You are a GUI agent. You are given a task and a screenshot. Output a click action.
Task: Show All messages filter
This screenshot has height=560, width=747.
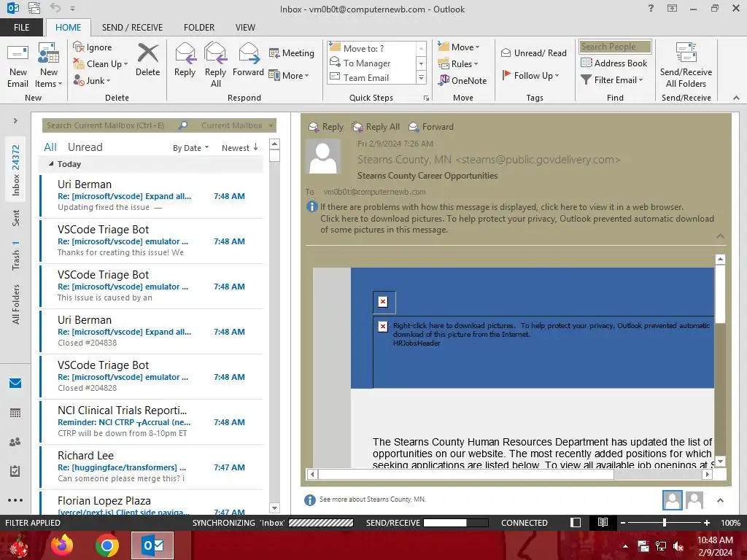[x=50, y=147]
